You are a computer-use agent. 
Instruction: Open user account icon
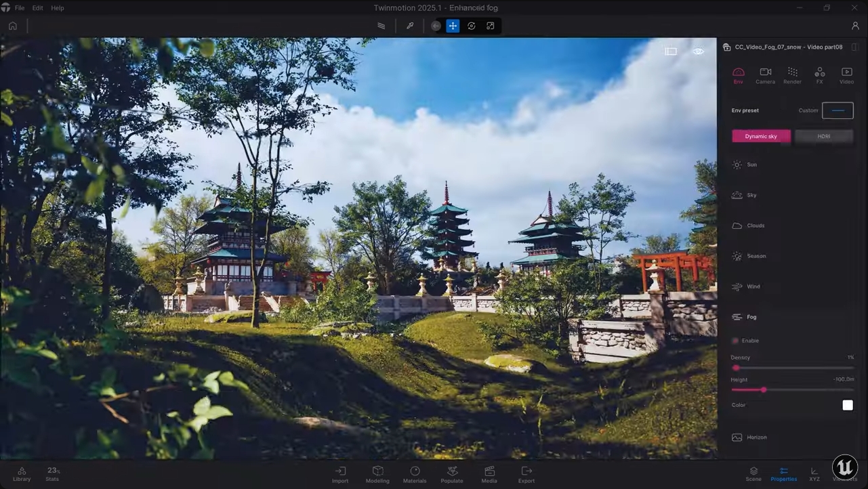[x=855, y=26]
